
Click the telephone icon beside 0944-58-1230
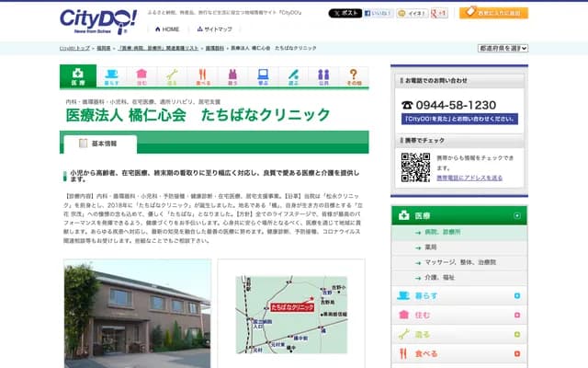[x=407, y=105]
